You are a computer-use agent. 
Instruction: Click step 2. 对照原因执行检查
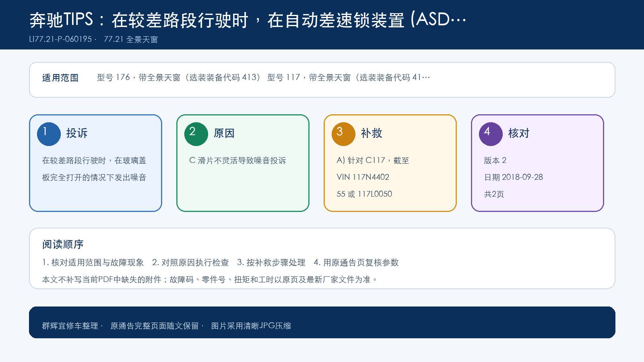(190, 263)
